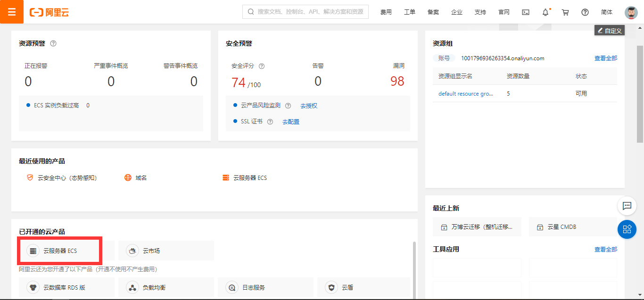Viewport: 644px width, 300px height.
Task: Click 查看全部 in 工具应用 section
Action: click(606, 249)
